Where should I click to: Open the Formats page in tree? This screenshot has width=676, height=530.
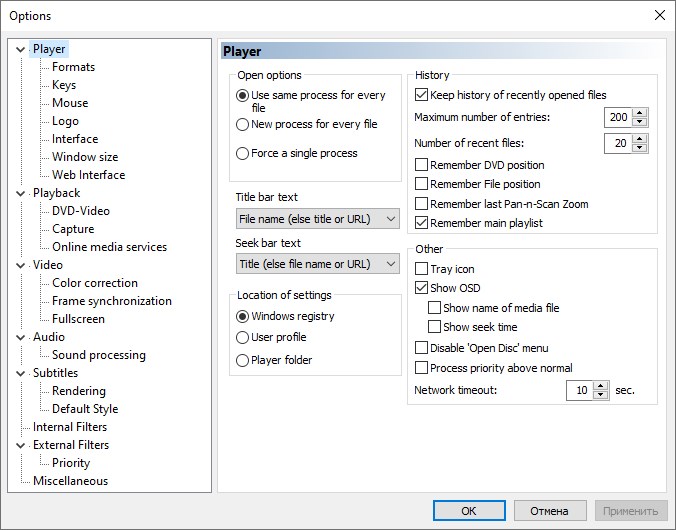click(x=73, y=67)
